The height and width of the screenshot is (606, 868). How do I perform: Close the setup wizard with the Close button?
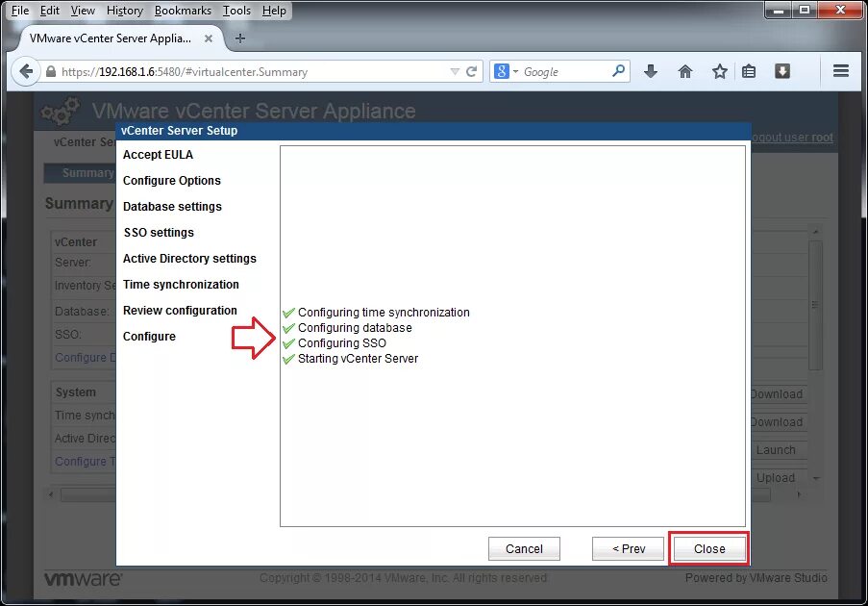click(708, 548)
